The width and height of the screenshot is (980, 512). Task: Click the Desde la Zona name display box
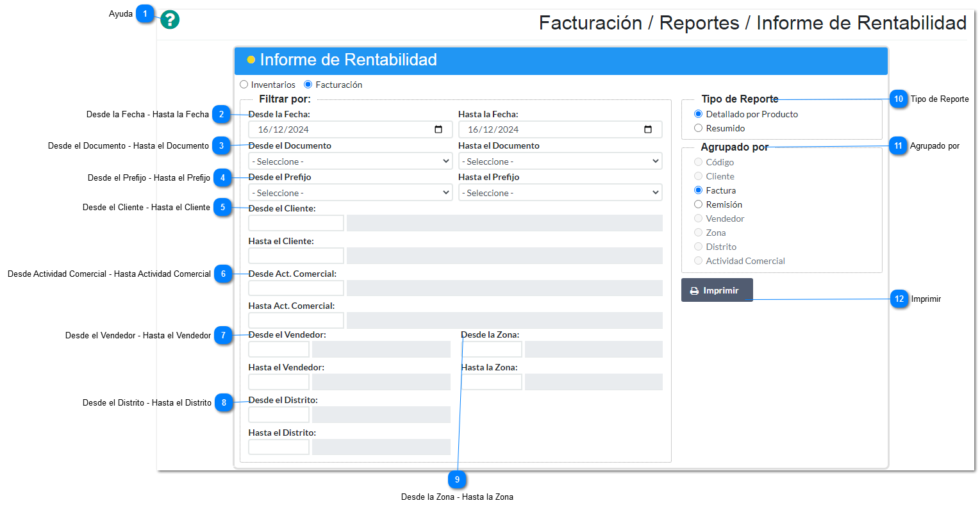594,349
